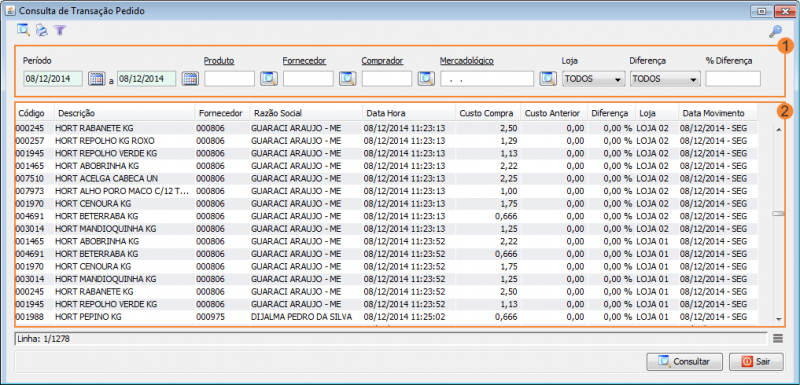Viewport: 800px width, 385px height.
Task: Click the Consultar button
Action: 684,362
